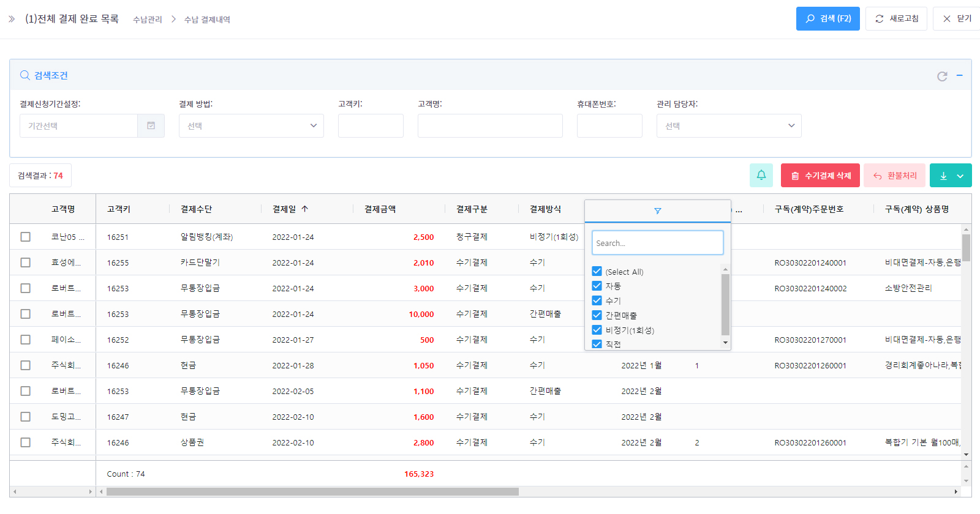This screenshot has width=980, height=514.
Task: Open 수납 결제내역 breadcrumb item
Action: click(x=207, y=20)
